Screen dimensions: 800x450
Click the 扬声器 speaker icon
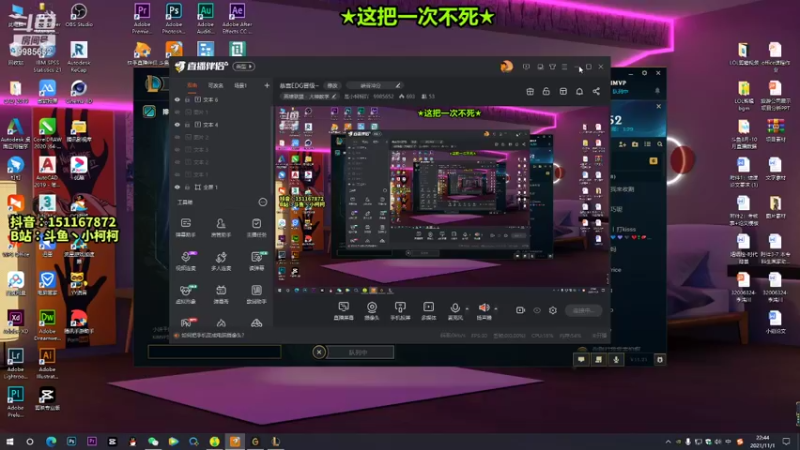pos(484,310)
